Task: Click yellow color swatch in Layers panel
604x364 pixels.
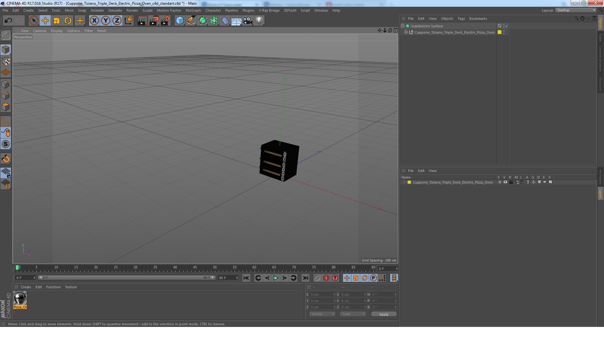Action: [409, 182]
